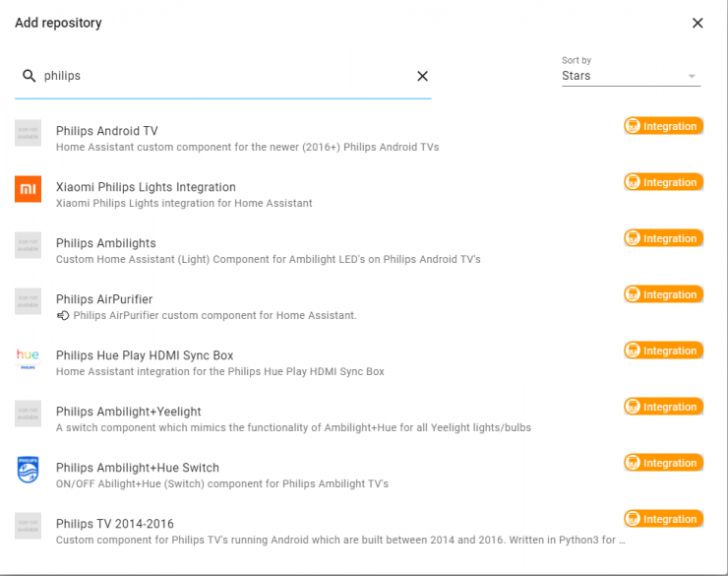Click Integration badge for Philips AirPurifier

(663, 294)
